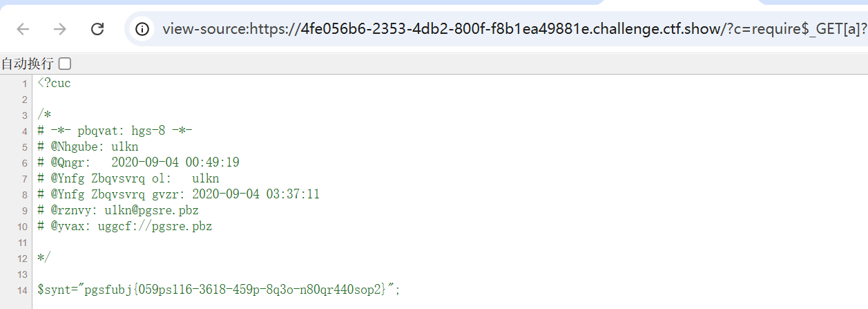Click the 自动换行 label text

click(x=27, y=64)
